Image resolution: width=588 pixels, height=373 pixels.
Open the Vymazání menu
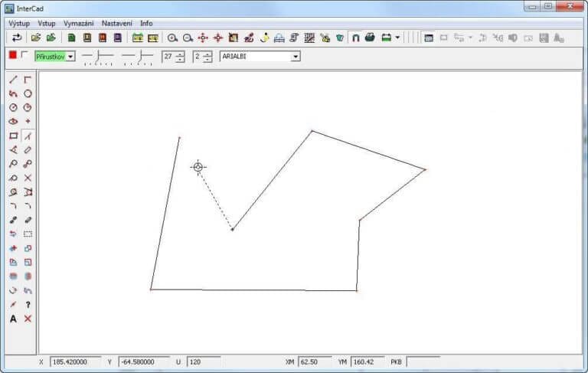coord(78,23)
